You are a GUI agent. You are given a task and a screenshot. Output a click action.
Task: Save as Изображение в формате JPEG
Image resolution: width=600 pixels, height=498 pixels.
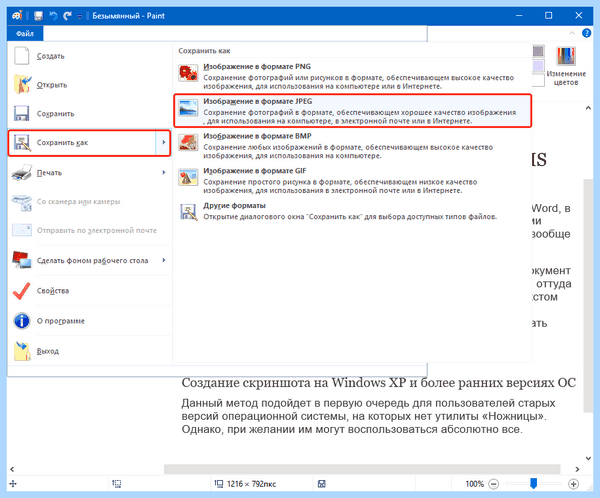(352, 111)
